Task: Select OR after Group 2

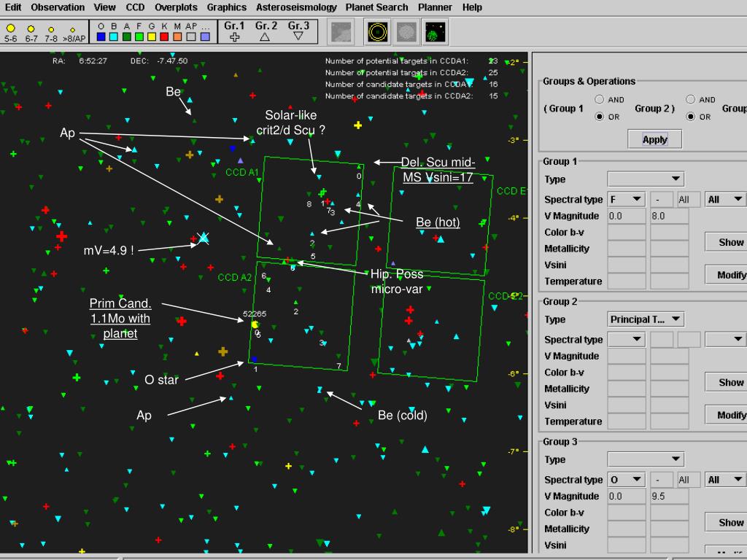Action: coord(691,116)
